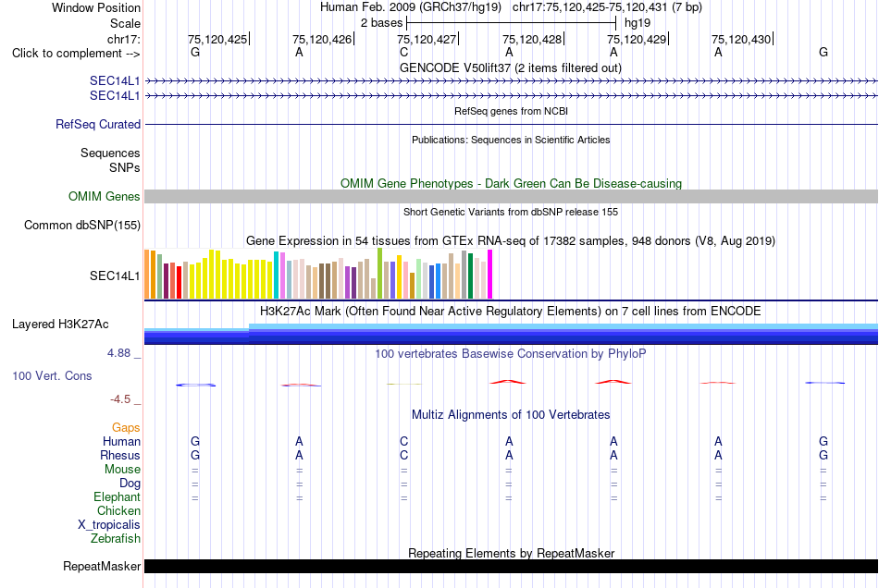
Task: Click the -4.5 PhyloP scale value
Action: tap(120, 399)
